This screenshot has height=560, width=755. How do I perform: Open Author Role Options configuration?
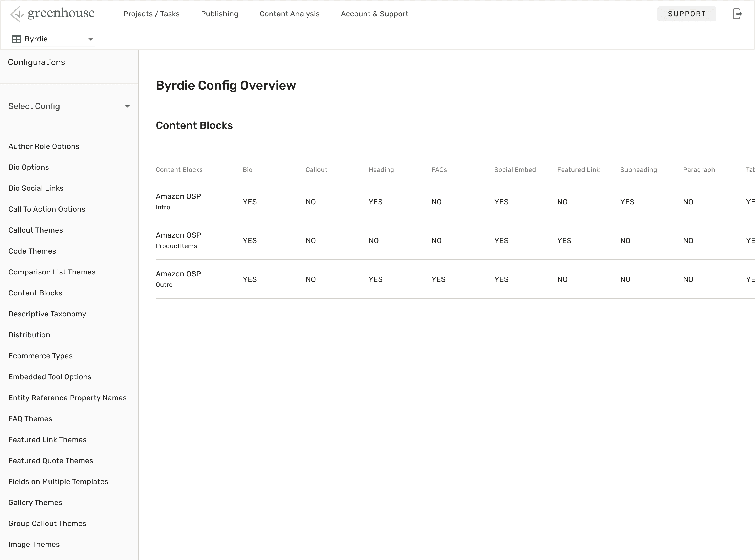(44, 146)
